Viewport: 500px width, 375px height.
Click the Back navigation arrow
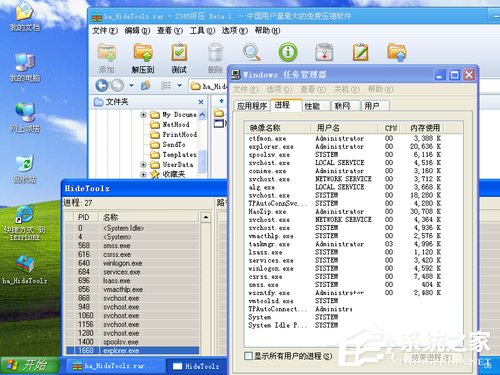point(102,86)
